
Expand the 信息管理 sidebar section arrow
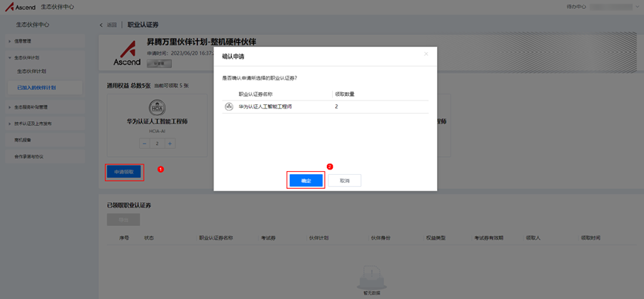tap(10, 41)
